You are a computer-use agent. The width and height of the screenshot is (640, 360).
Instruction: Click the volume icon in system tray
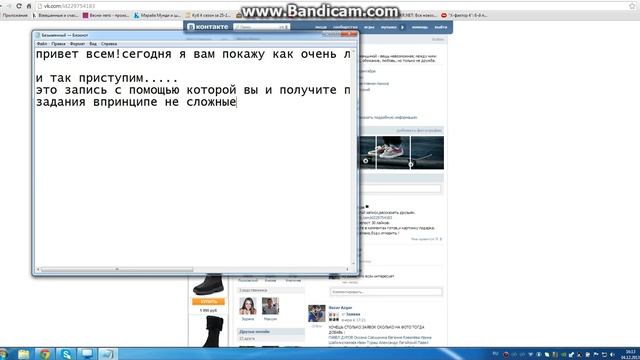tap(612, 355)
